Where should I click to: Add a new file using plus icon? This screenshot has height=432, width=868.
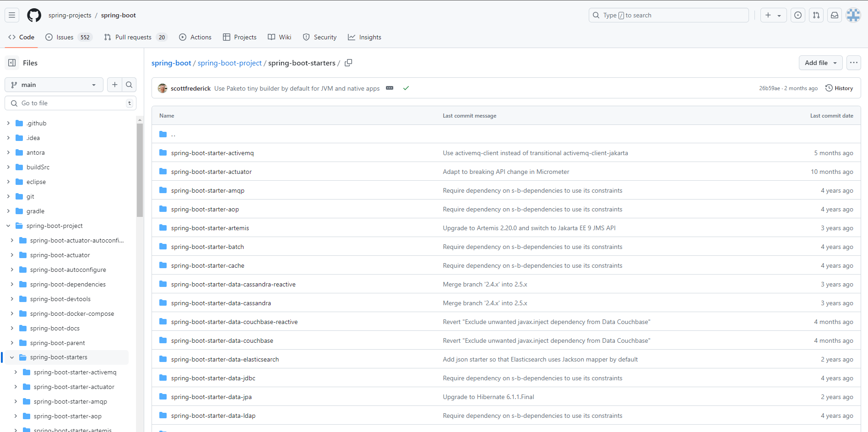114,85
